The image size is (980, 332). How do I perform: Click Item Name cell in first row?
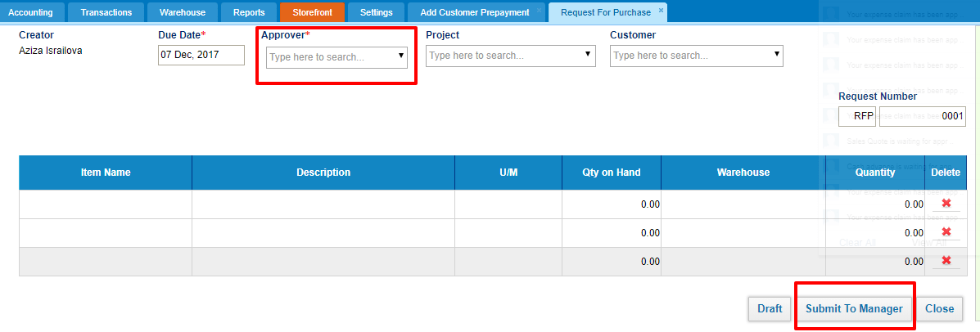[x=106, y=204]
